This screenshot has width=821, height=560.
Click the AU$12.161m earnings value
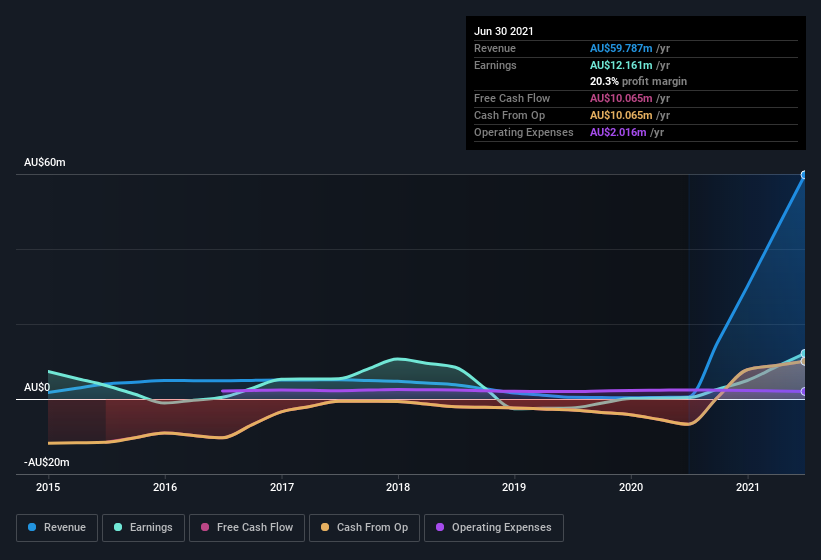tap(621, 65)
